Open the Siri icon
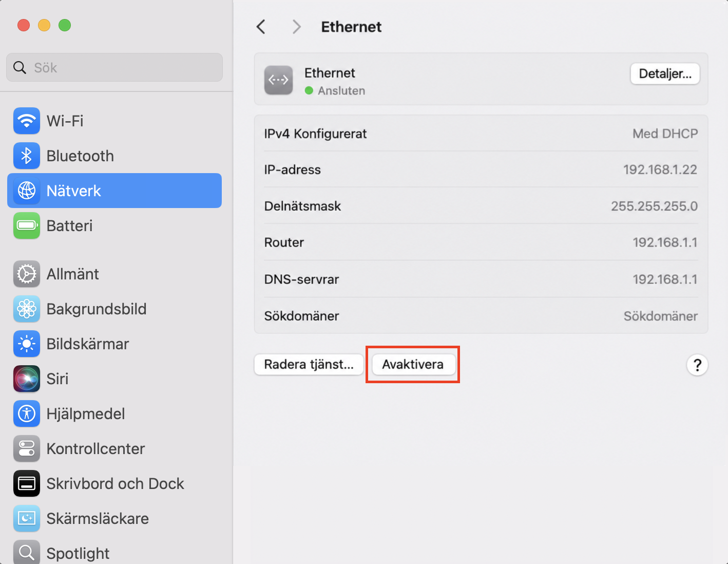Image resolution: width=728 pixels, height=564 pixels. 27,379
